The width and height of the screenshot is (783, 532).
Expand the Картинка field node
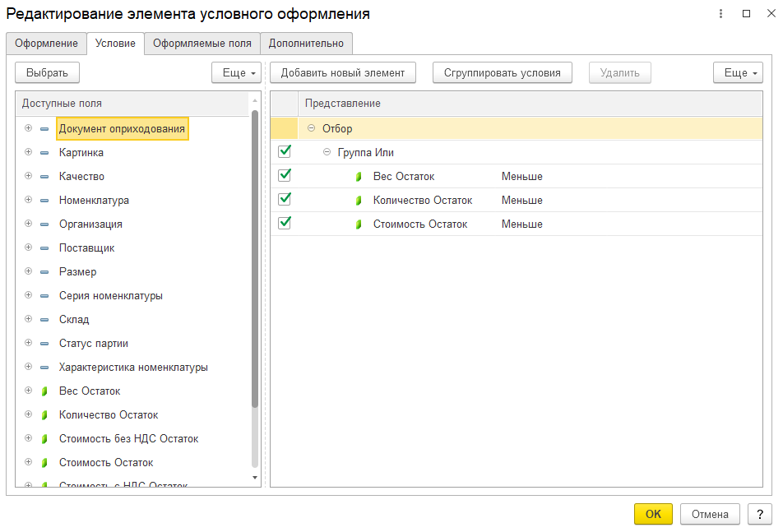(29, 152)
